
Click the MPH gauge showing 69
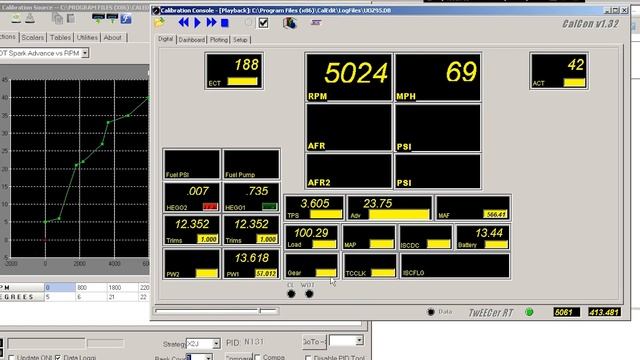pyautogui.click(x=438, y=77)
